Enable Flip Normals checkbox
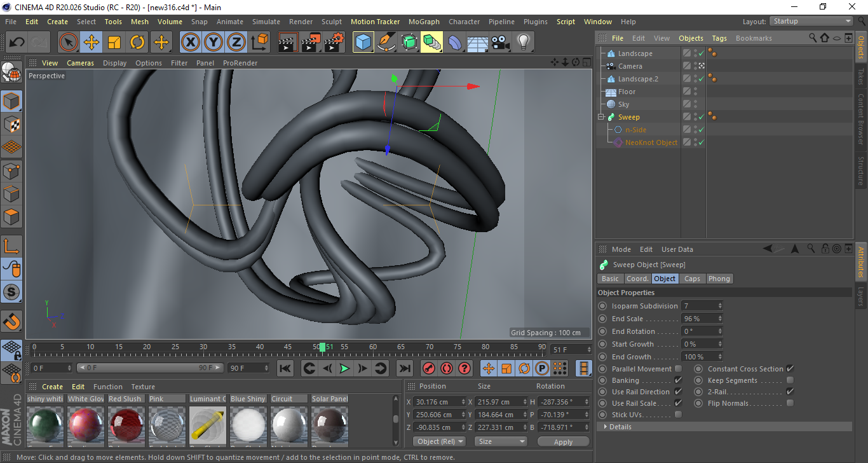This screenshot has height=463, width=868. pos(790,403)
